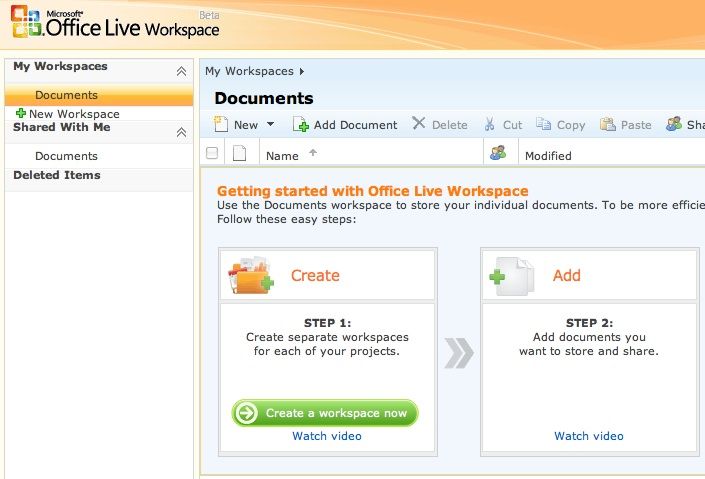Click the Copy pages icon

pyautogui.click(x=543, y=124)
